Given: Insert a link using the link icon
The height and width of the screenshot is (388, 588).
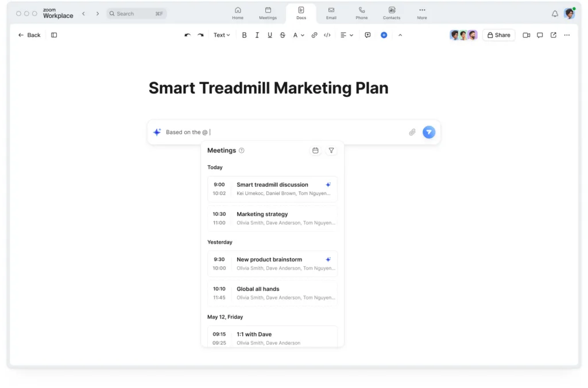Looking at the screenshot, I should (314, 35).
